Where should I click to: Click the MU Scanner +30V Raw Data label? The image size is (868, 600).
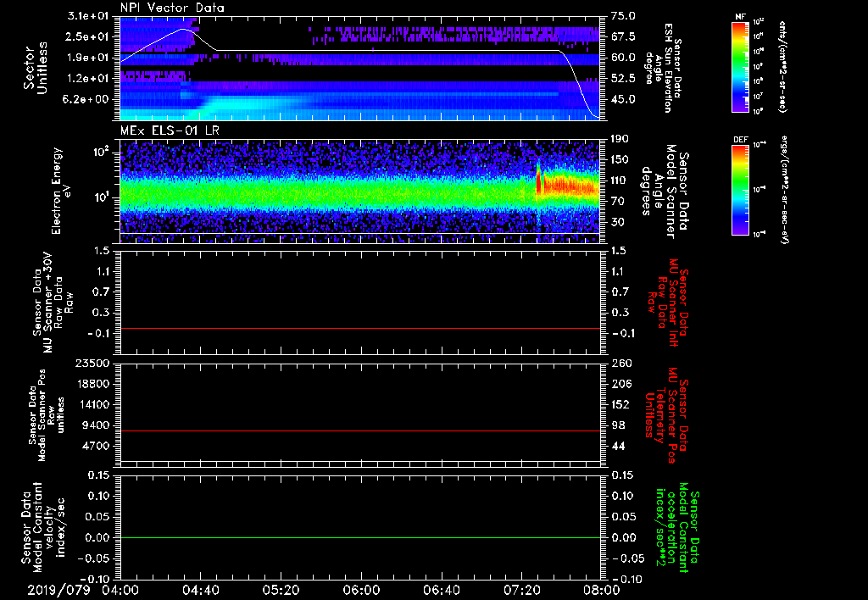pyautogui.click(x=53, y=303)
